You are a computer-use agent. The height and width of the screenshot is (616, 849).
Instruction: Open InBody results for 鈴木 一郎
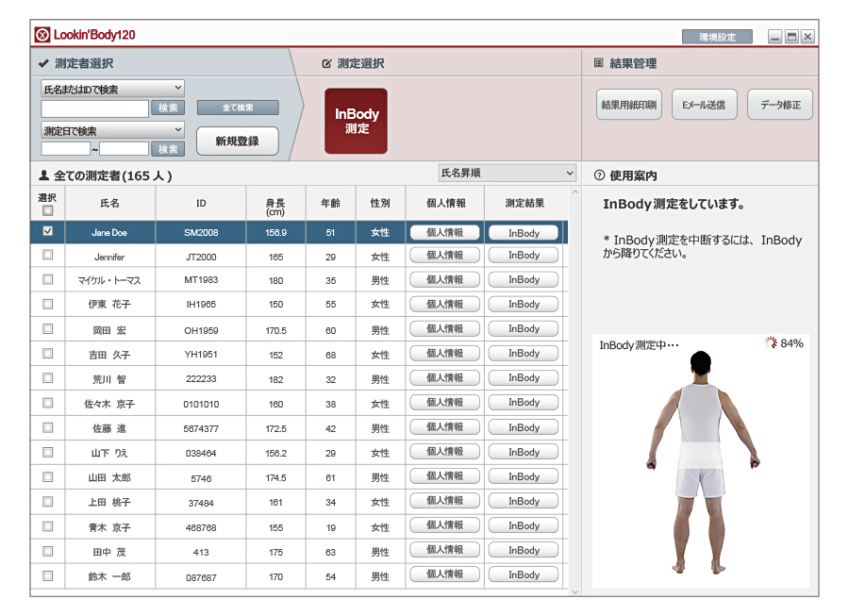point(524,574)
